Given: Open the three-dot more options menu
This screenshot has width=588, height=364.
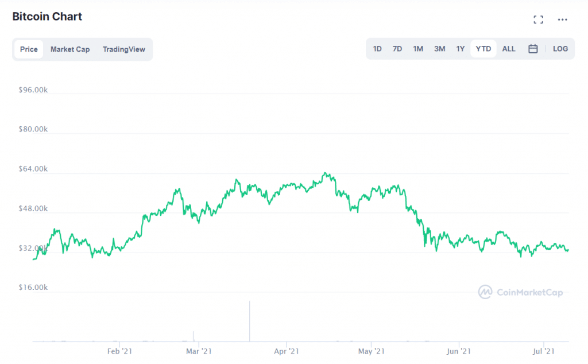Looking at the screenshot, I should coord(562,20).
